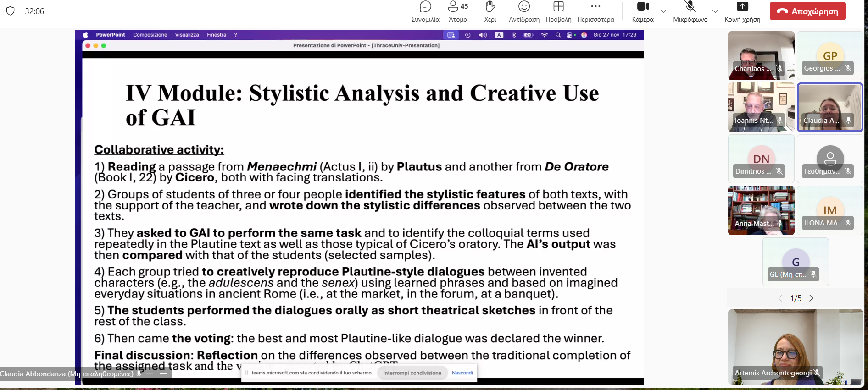The width and height of the screenshot is (868, 390).
Task: Click the Nascondi link
Action: [x=462, y=373]
